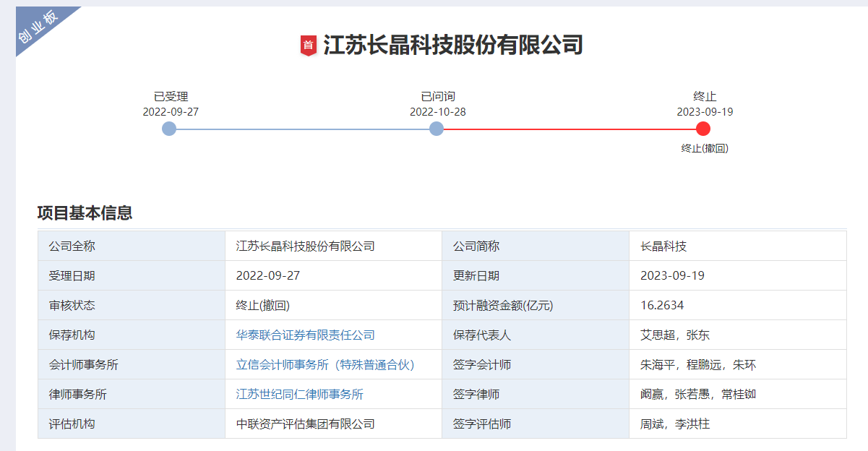This screenshot has width=868, height=451.
Task: Select the red 终止 timeline node dot
Action: (703, 129)
